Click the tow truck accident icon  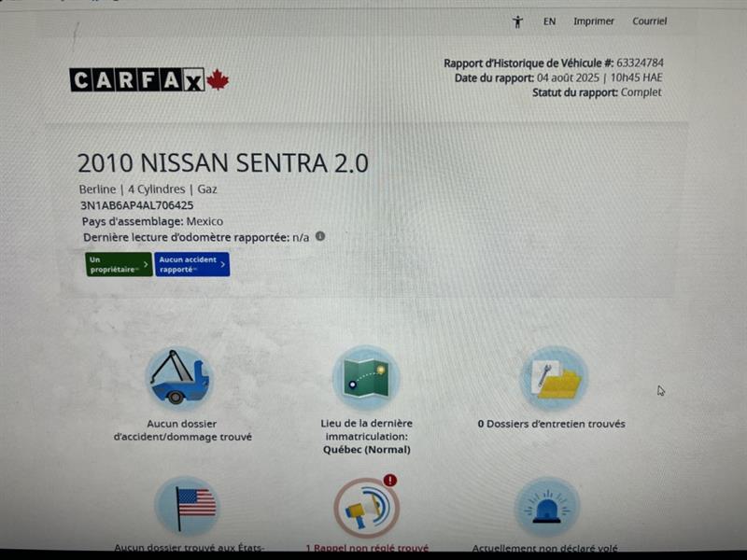pyautogui.click(x=179, y=378)
